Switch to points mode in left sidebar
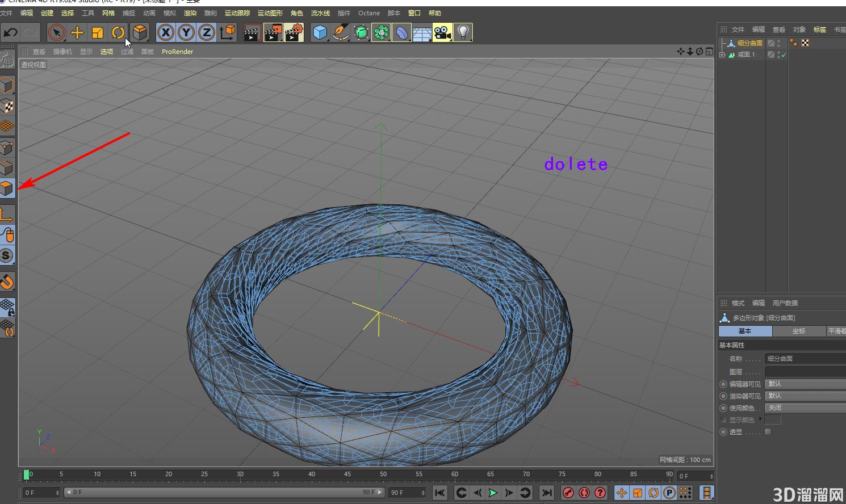Image resolution: width=846 pixels, height=504 pixels. click(x=7, y=148)
